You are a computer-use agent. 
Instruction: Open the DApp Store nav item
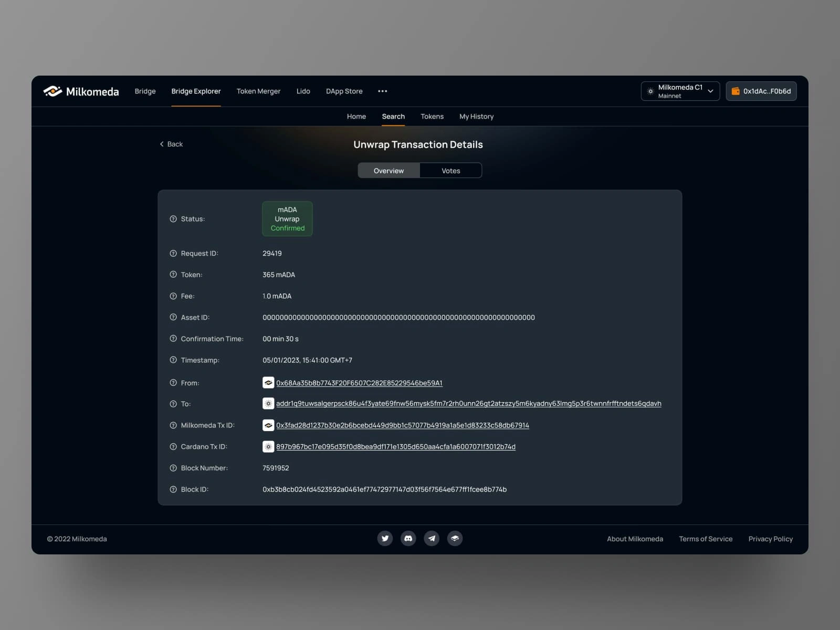344,91
